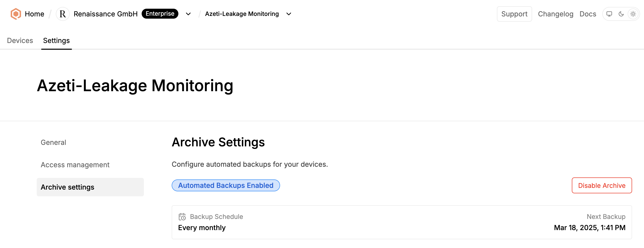This screenshot has height=248, width=644.
Task: Click the orange hexagon logo icon
Action: tap(15, 14)
